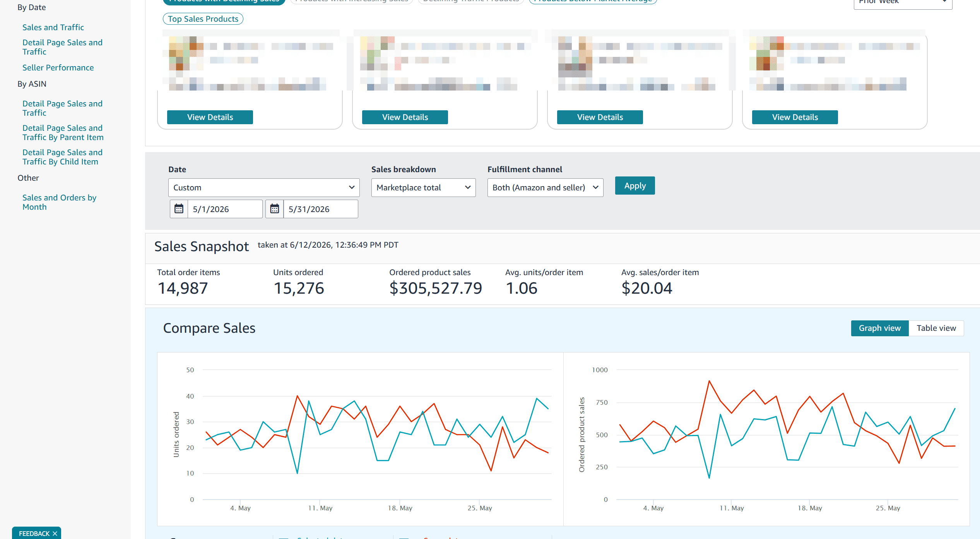Switch to Table view
This screenshot has width=980, height=539.
point(936,328)
